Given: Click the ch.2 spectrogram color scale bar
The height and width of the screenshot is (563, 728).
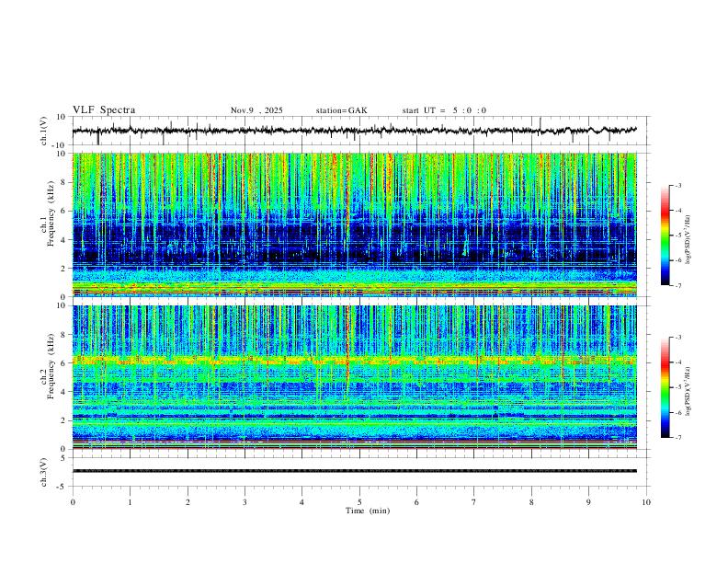Looking at the screenshot, I should tap(665, 387).
